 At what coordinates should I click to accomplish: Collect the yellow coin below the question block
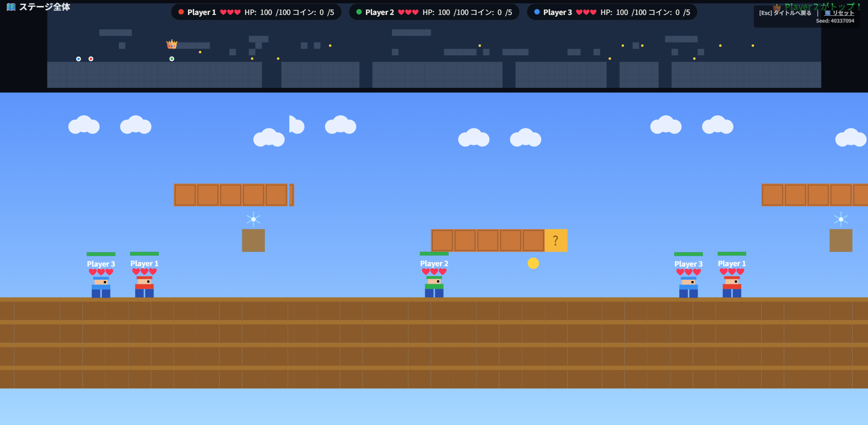(533, 263)
